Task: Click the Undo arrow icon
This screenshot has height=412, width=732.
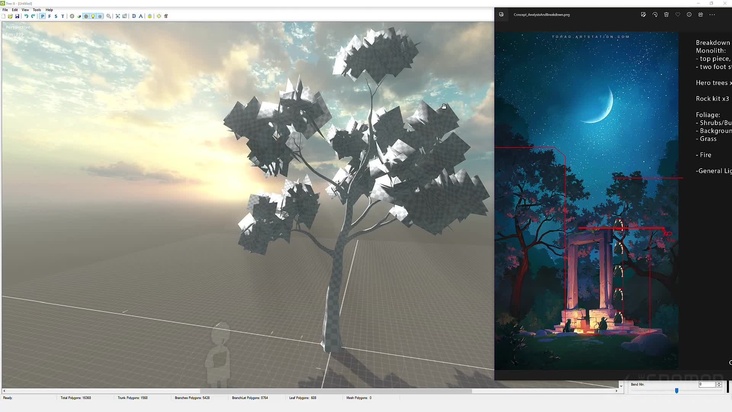Action: 26,16
